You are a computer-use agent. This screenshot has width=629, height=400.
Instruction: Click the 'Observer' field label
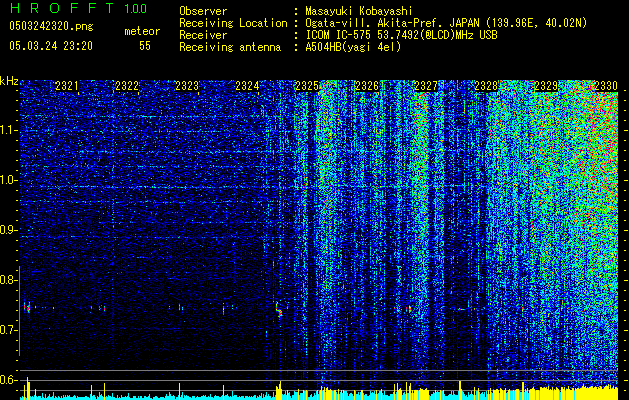coord(203,12)
